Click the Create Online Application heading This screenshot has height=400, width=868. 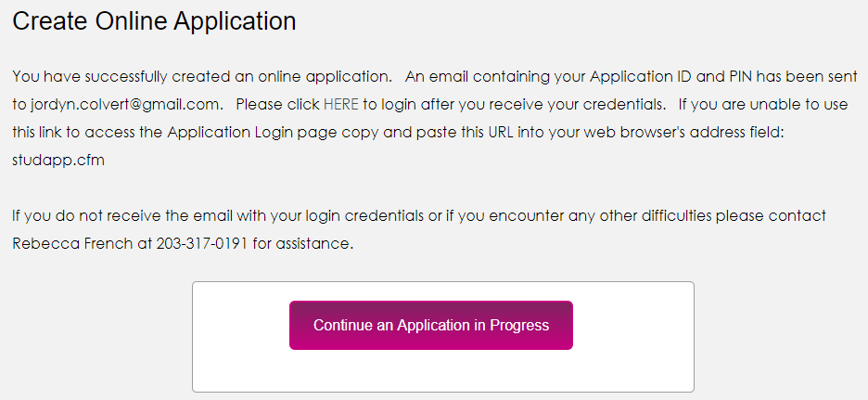click(x=154, y=21)
